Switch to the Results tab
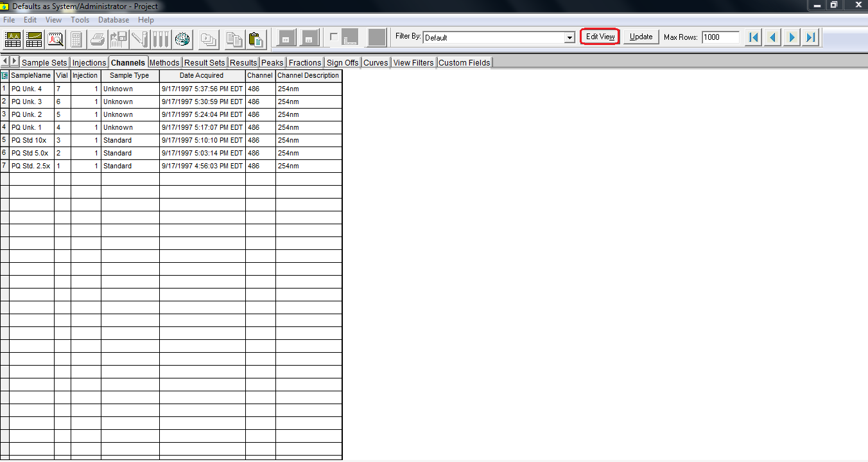This screenshot has width=868, height=462. (x=243, y=62)
